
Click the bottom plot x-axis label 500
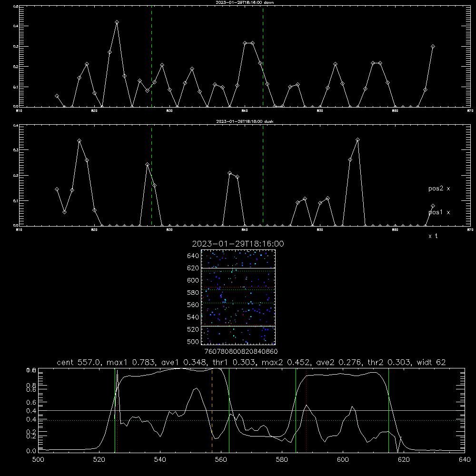[x=38, y=460]
